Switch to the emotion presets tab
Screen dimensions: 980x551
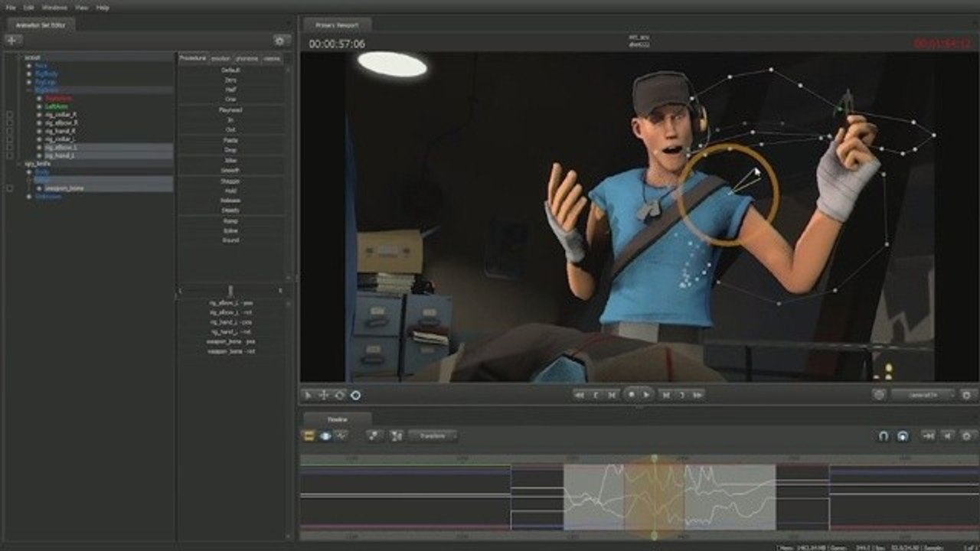click(220, 58)
